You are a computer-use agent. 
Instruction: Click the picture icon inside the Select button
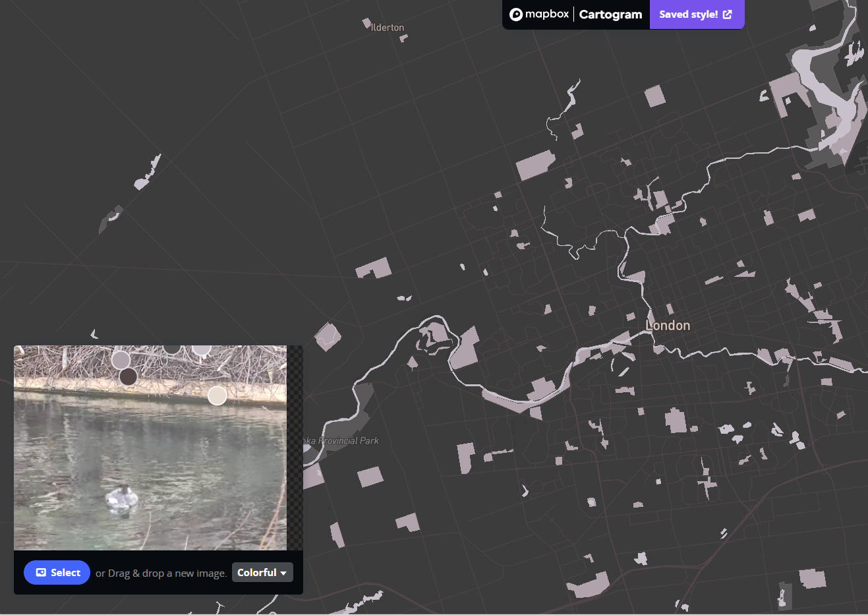[41, 572]
